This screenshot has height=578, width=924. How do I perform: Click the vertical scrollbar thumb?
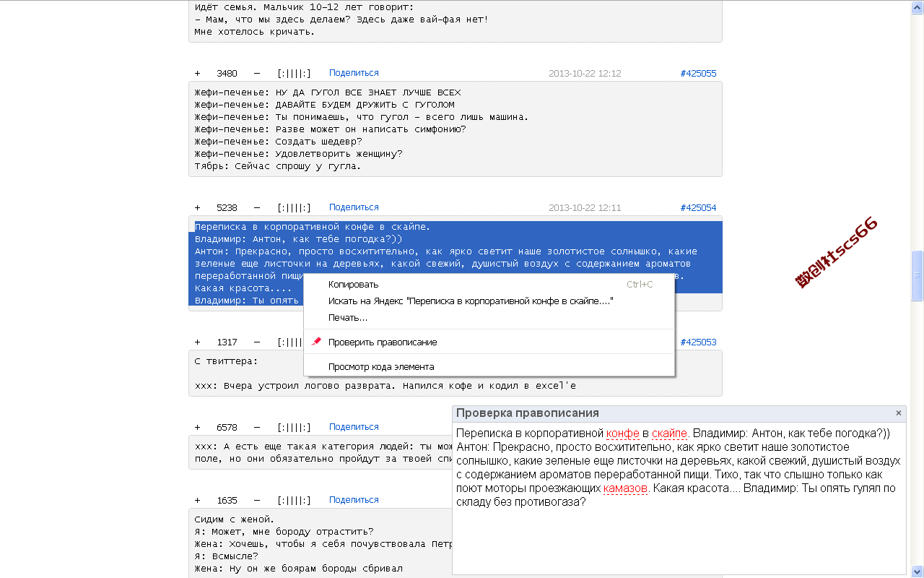[918, 275]
